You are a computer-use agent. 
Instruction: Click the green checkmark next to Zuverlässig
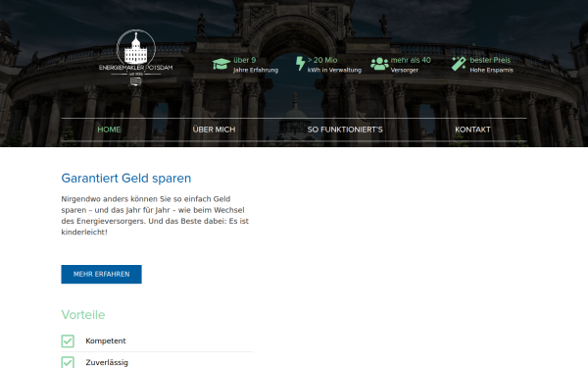(x=68, y=362)
